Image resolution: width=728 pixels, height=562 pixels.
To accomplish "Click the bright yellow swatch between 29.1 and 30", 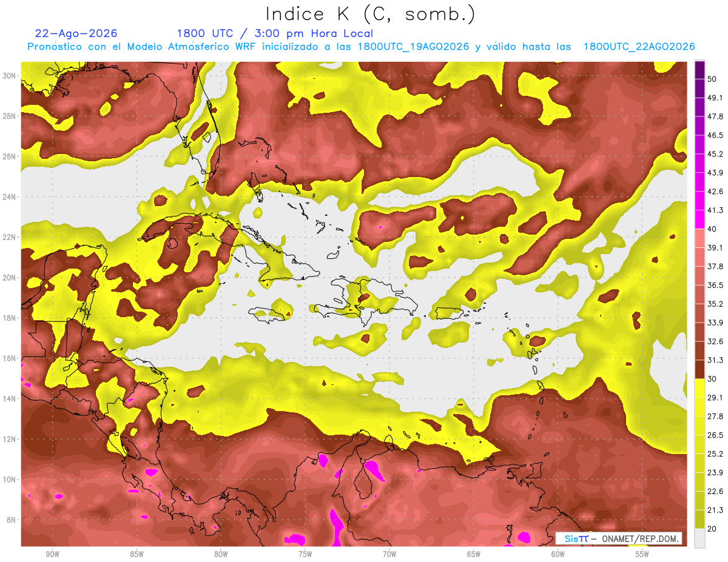I will [x=699, y=388].
